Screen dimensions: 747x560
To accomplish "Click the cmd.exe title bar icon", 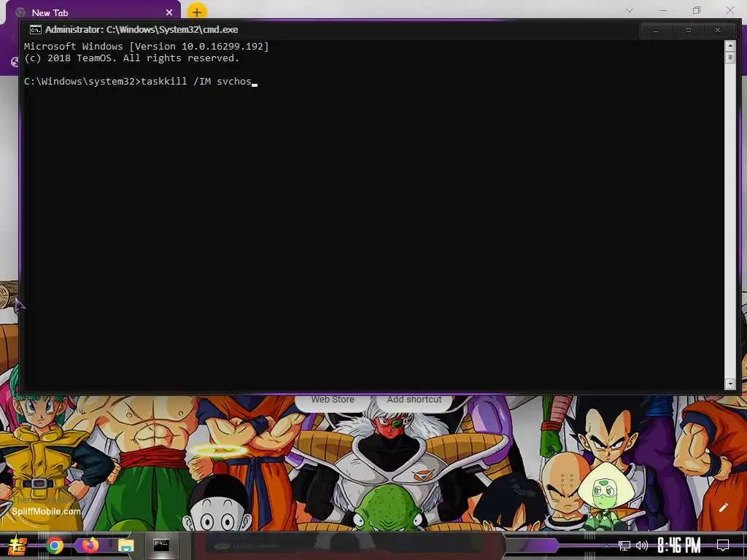I will tap(35, 30).
